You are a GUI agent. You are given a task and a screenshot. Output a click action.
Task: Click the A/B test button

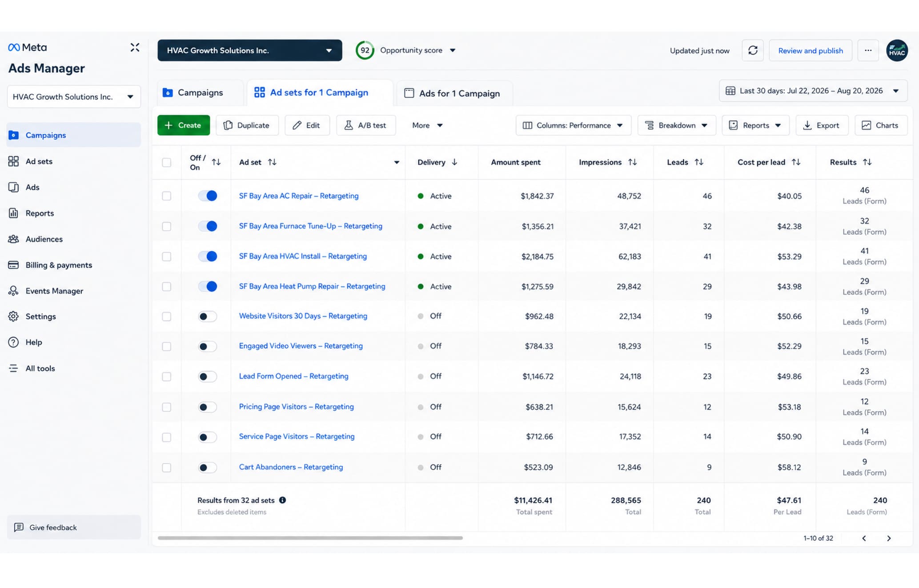(365, 125)
